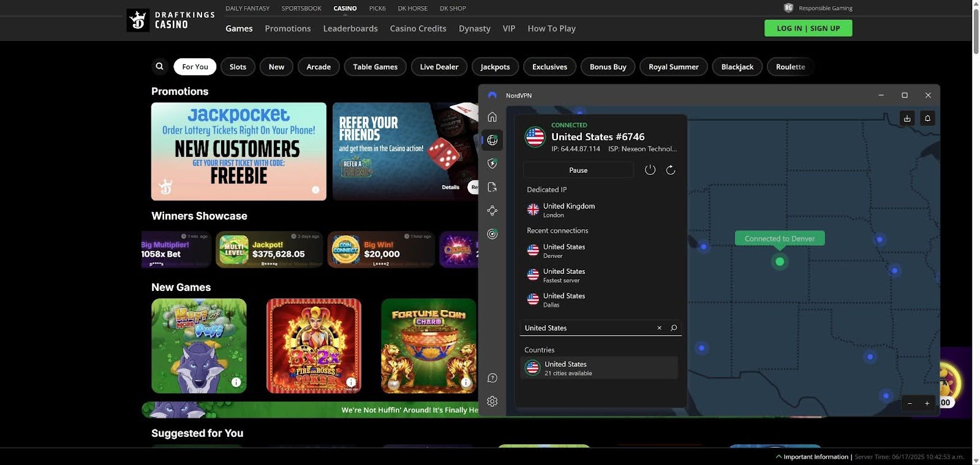Open the file share sidebar icon
Image resolution: width=980 pixels, height=465 pixels.
coord(492,187)
